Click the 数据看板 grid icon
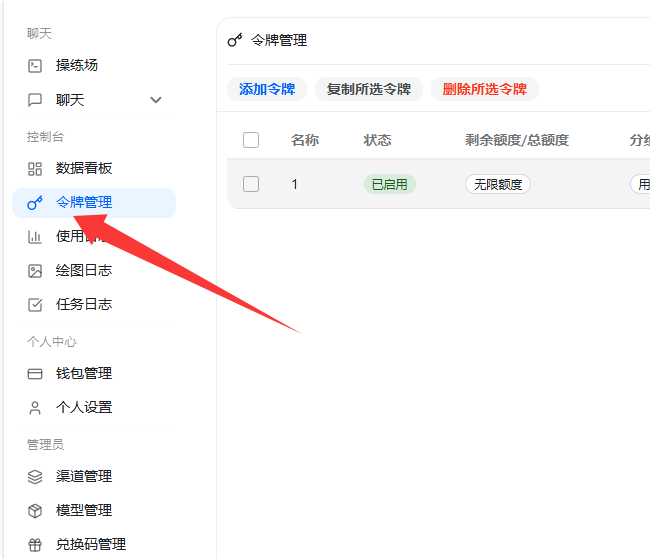Viewport: 650px width, 559px height. click(x=35, y=169)
